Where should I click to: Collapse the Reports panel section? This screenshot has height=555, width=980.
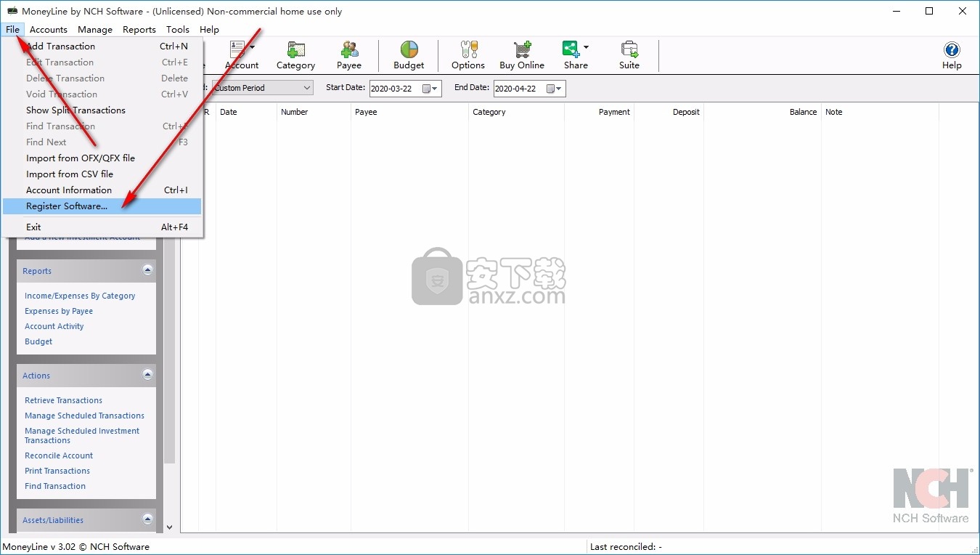tap(147, 270)
